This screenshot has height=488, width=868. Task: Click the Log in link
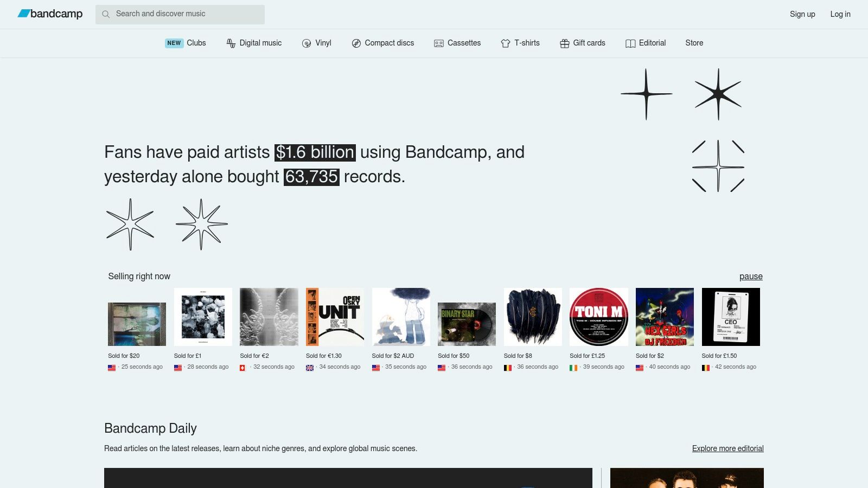[x=840, y=14]
